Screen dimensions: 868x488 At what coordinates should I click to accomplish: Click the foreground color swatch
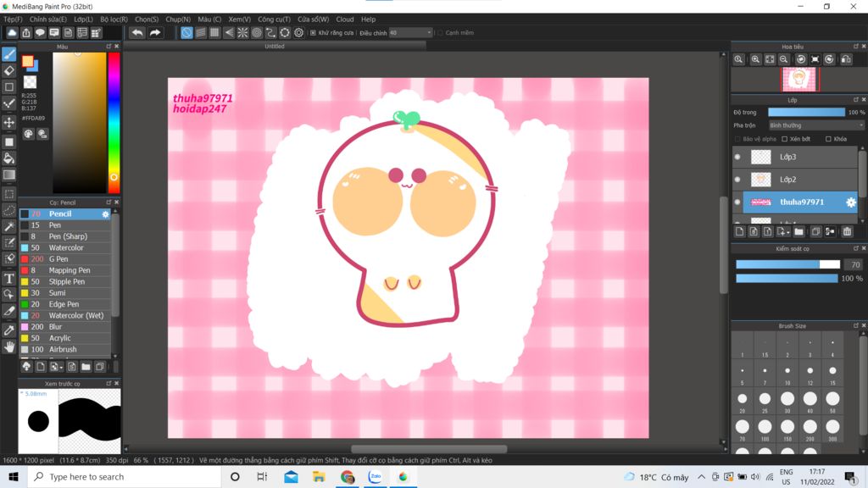pyautogui.click(x=27, y=61)
